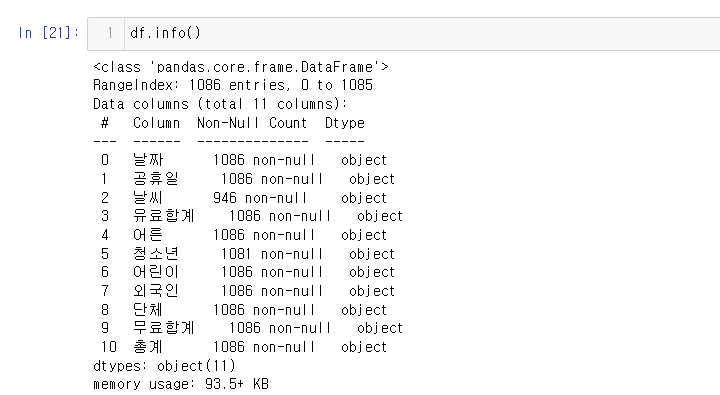Click the 'Dtype' header
The height and width of the screenshot is (395, 720).
tap(345, 123)
